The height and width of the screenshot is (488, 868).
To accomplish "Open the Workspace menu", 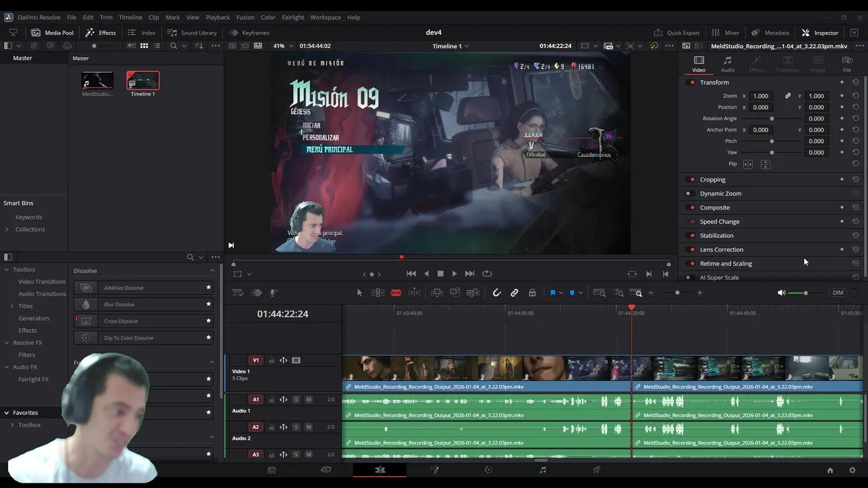I will coord(325,17).
